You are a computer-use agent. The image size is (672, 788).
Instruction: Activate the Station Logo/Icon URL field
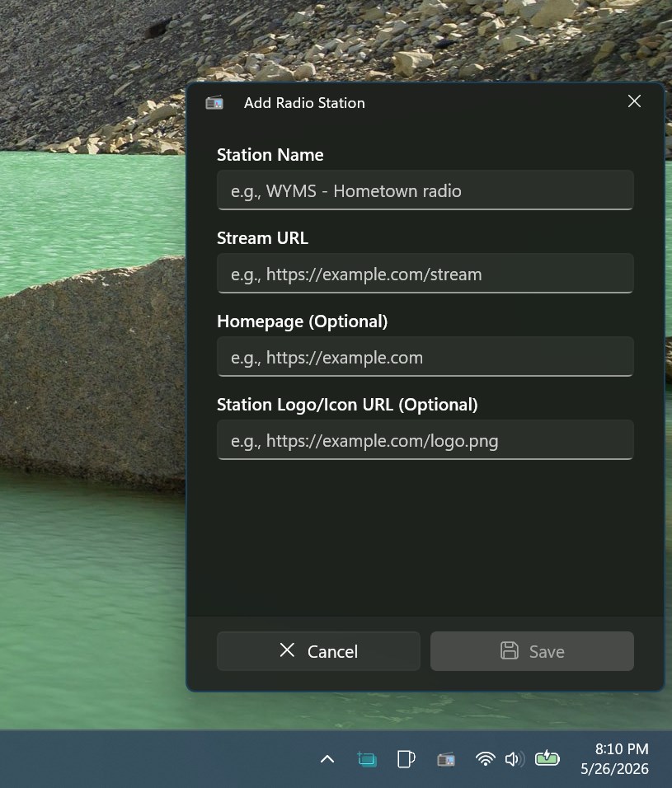(425, 440)
